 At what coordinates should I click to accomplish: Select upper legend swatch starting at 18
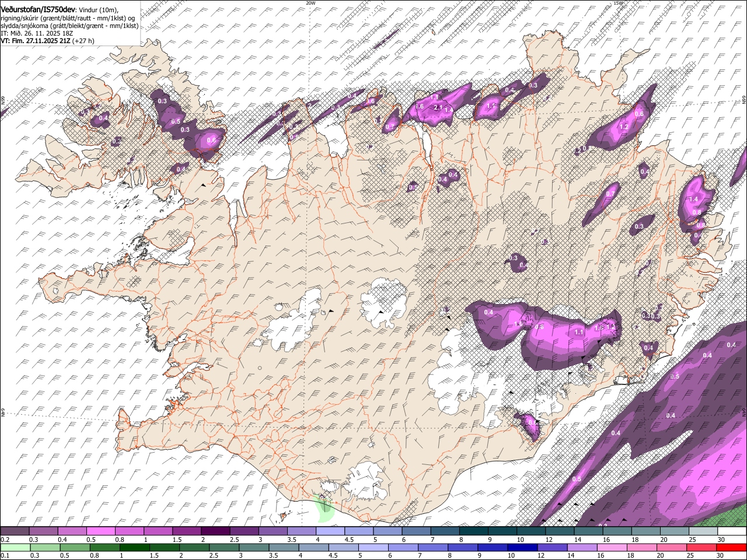click(x=646, y=531)
